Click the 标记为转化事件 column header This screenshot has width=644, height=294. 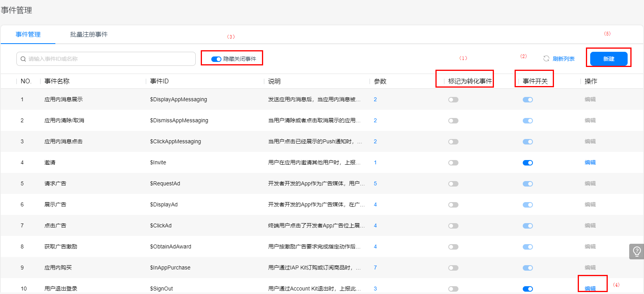click(x=470, y=81)
